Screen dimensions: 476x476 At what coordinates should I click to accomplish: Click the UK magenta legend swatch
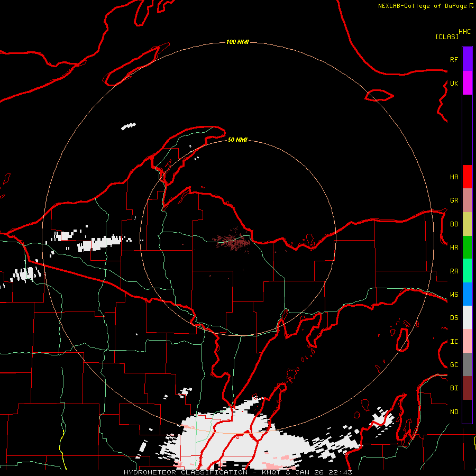pyautogui.click(x=467, y=83)
